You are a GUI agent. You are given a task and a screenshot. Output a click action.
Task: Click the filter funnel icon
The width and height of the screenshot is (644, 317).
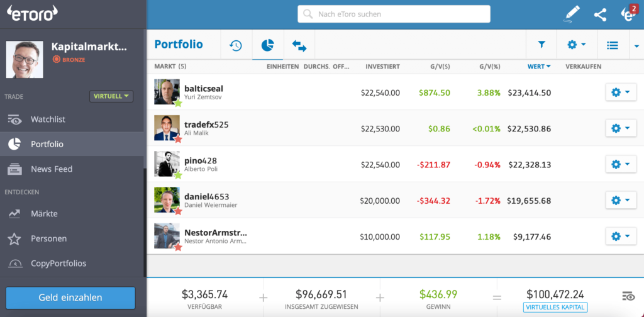[x=541, y=45]
